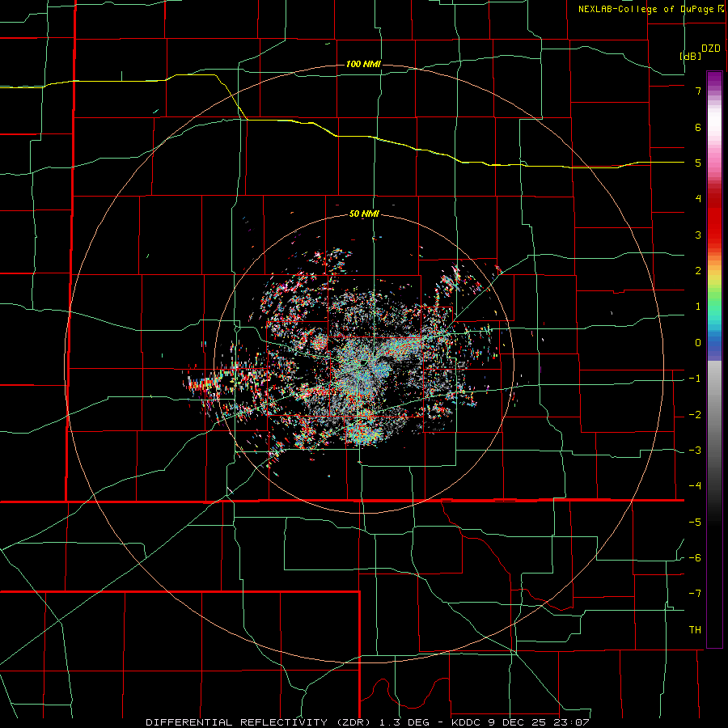Click the -4 tick label on scale
The image size is (728, 728).
point(695,486)
